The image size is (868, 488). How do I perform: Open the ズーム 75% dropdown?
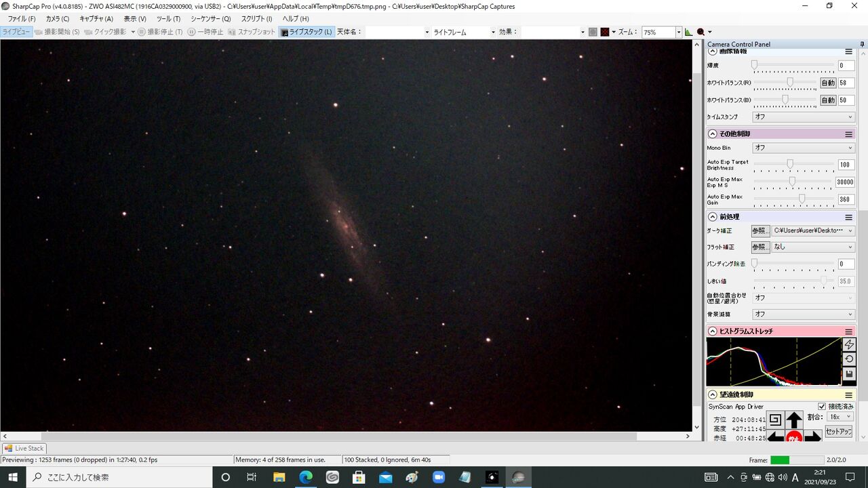pyautogui.click(x=662, y=32)
